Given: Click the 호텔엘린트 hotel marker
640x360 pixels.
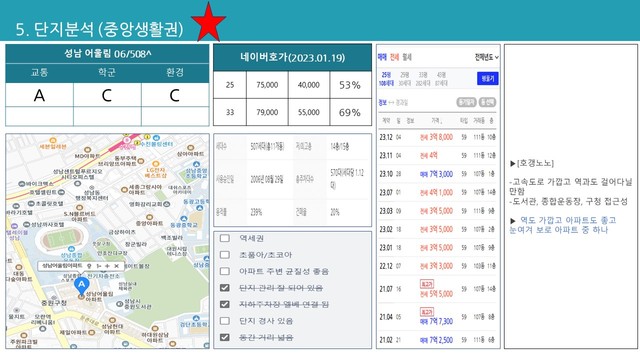Looking at the screenshot, I should 61,191.
